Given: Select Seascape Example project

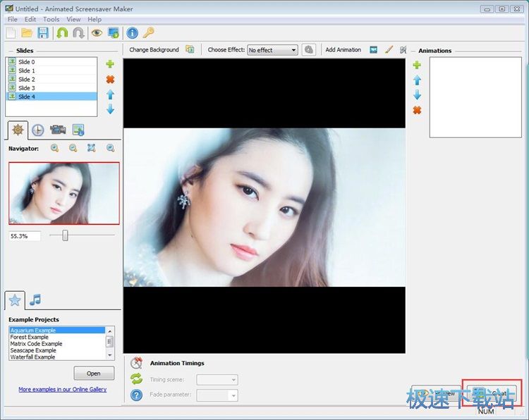Looking at the screenshot, I should coord(57,350).
